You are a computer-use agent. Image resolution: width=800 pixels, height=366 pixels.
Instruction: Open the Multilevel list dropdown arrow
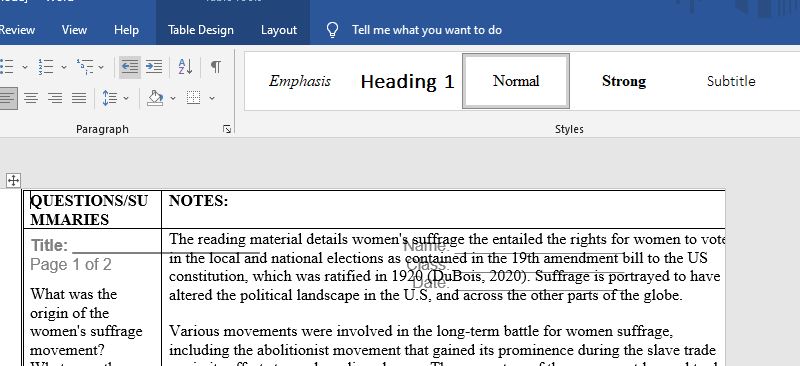pyautogui.click(x=101, y=67)
